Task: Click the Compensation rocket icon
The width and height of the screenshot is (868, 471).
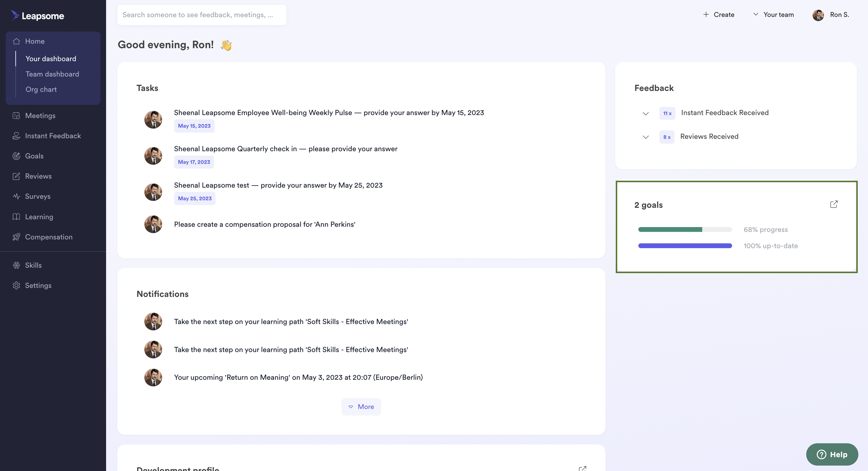Action: (x=16, y=237)
